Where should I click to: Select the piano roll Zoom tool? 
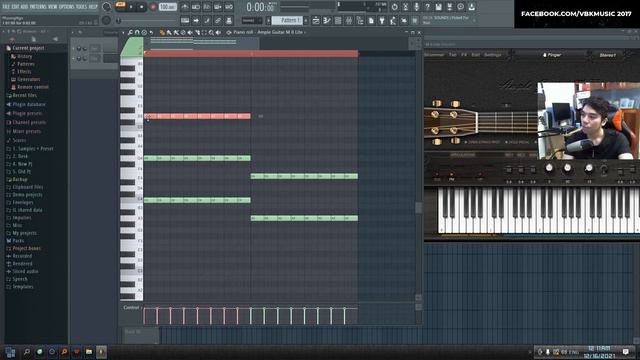[x=211, y=32]
